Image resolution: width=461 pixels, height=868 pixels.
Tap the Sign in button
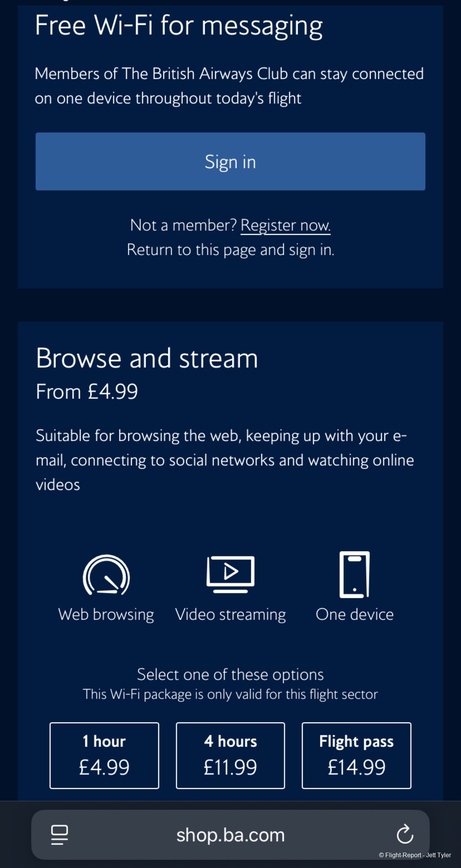click(x=230, y=161)
